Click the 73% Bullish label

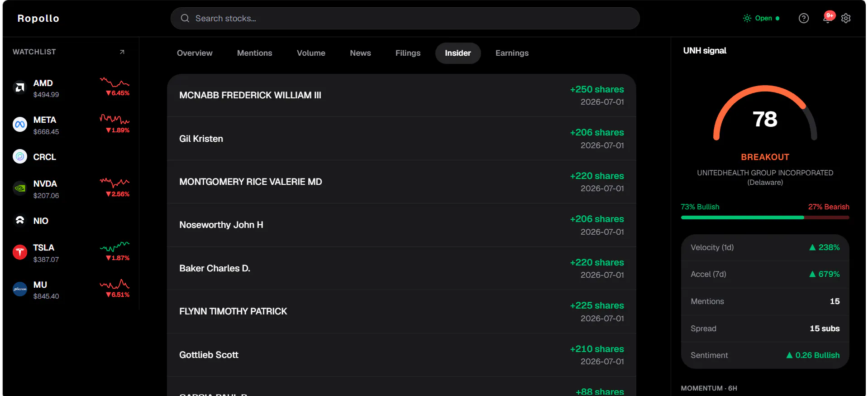700,207
